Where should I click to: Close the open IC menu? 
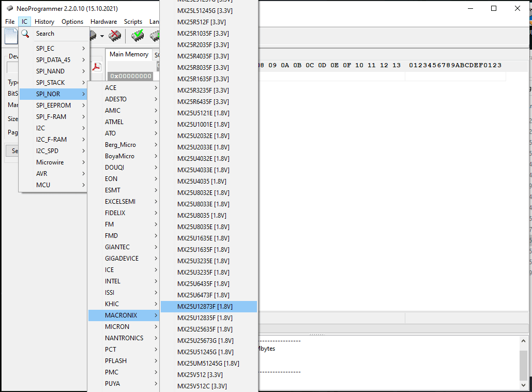coord(24,21)
